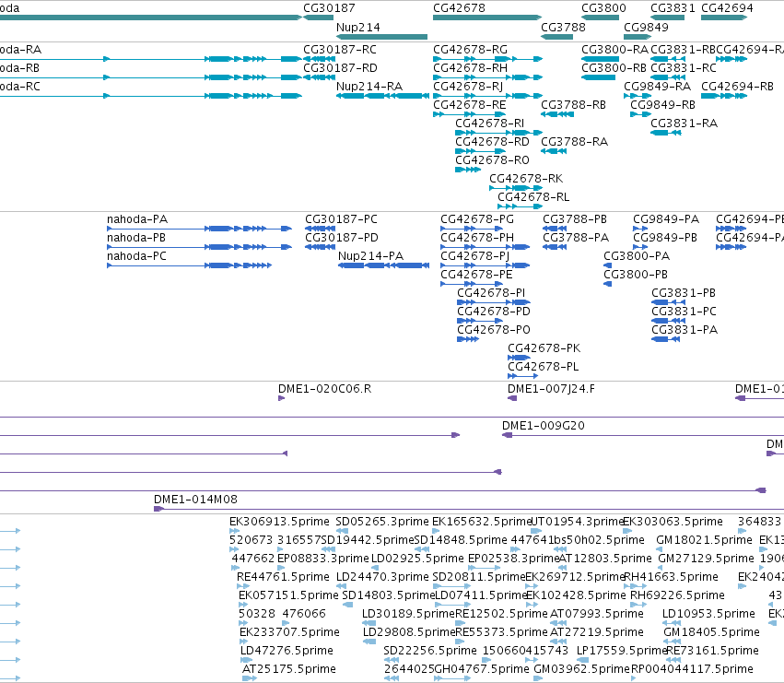The image size is (784, 683).
Task: Click the CG3800 gene label
Action: [603, 8]
